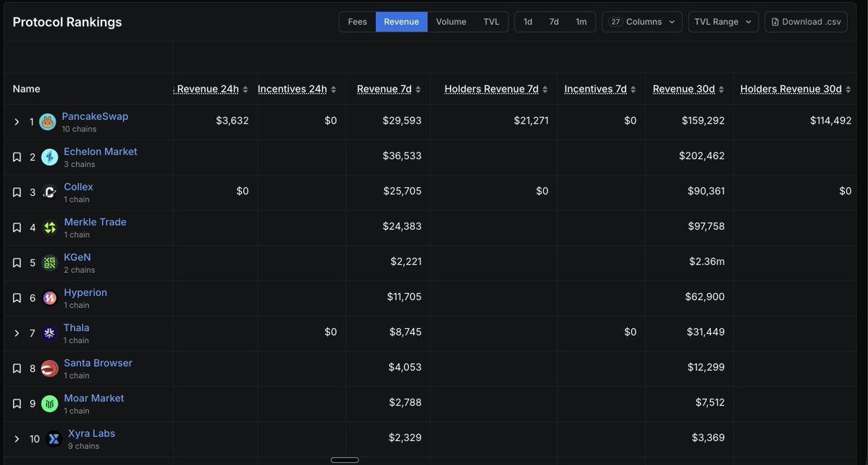Screen dimensions: 868x465
Task: Click the Collex logo icon
Action: [50, 192]
